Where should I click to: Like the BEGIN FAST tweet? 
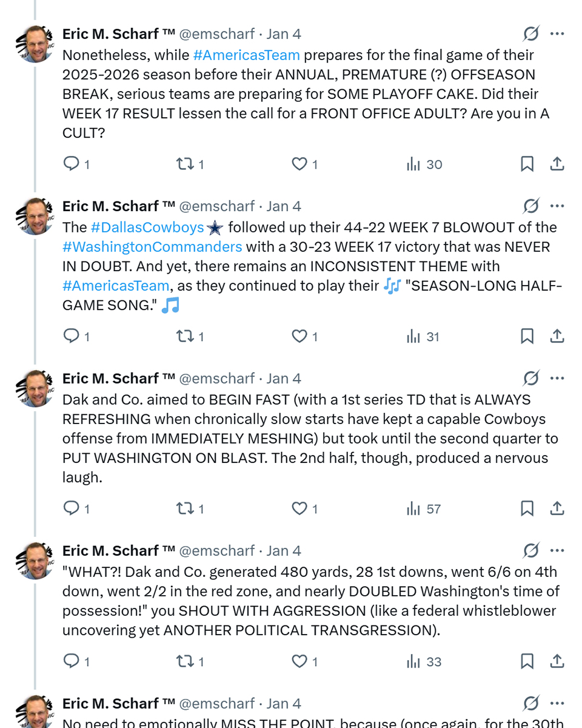click(x=299, y=508)
